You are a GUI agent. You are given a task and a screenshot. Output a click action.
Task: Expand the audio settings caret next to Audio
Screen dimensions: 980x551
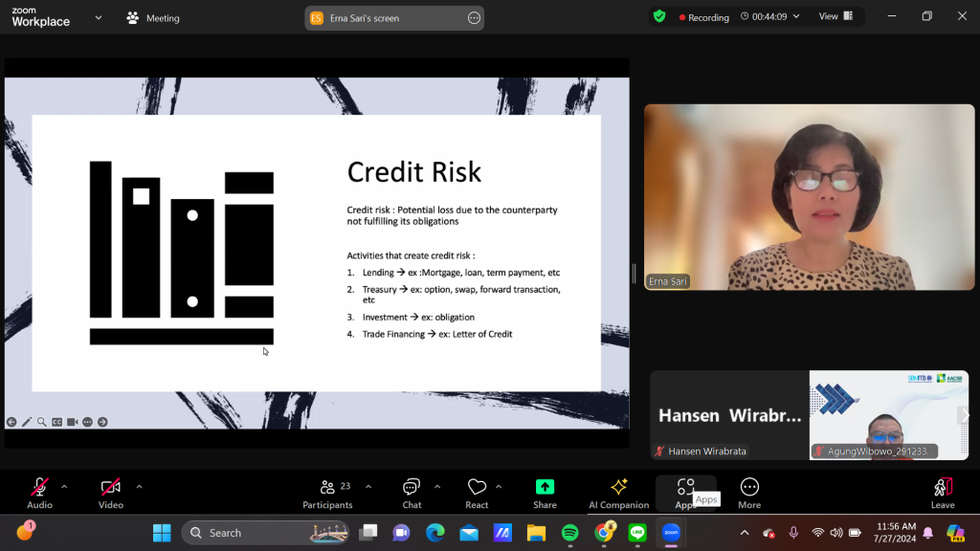pos(64,486)
